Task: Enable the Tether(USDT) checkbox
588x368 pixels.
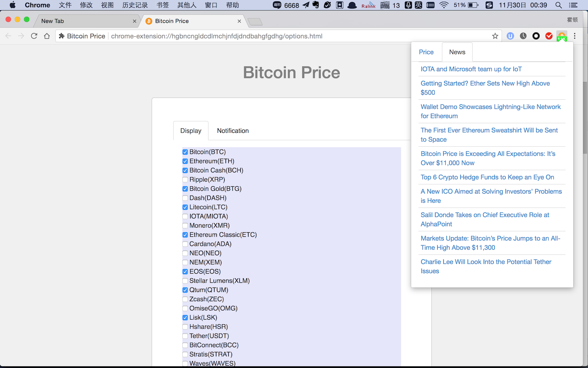Action: pyautogui.click(x=185, y=336)
